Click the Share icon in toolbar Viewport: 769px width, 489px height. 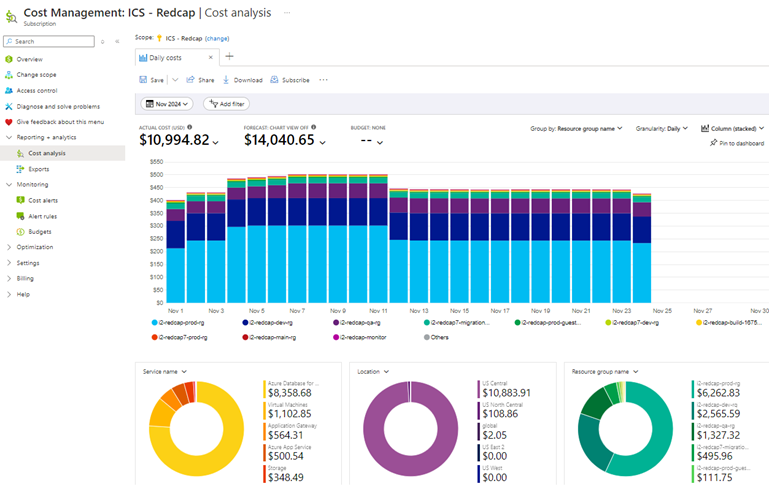190,79
